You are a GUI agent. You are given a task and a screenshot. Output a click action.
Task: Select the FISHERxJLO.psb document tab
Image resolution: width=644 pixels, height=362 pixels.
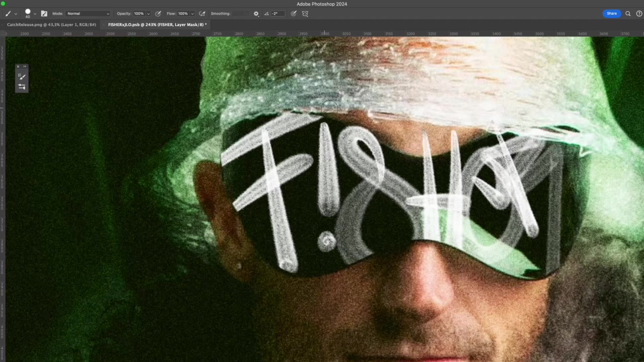[x=157, y=25]
